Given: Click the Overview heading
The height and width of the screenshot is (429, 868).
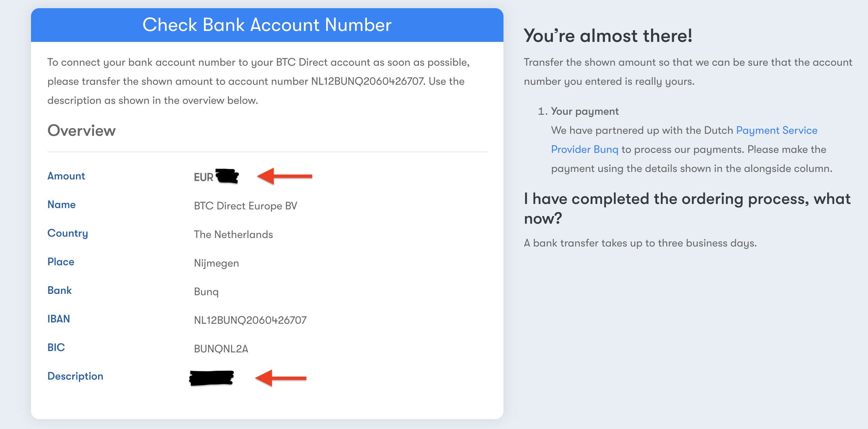Looking at the screenshot, I should [81, 130].
